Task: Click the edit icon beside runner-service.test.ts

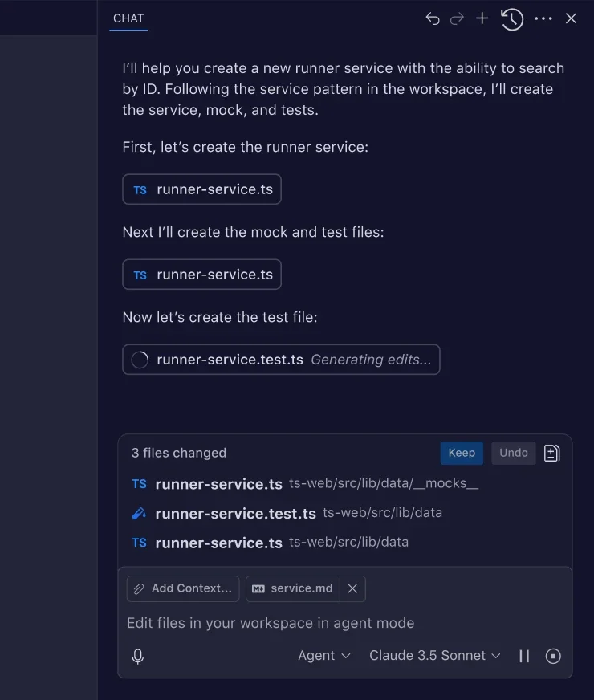Action: 138,513
